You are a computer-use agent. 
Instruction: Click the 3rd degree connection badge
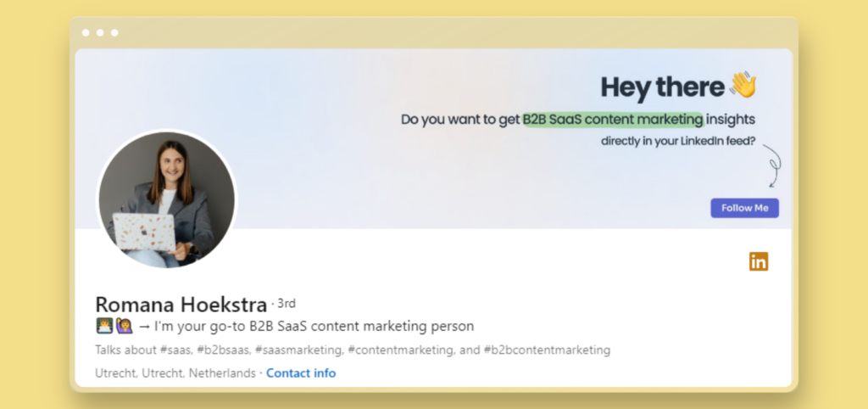[x=286, y=303]
